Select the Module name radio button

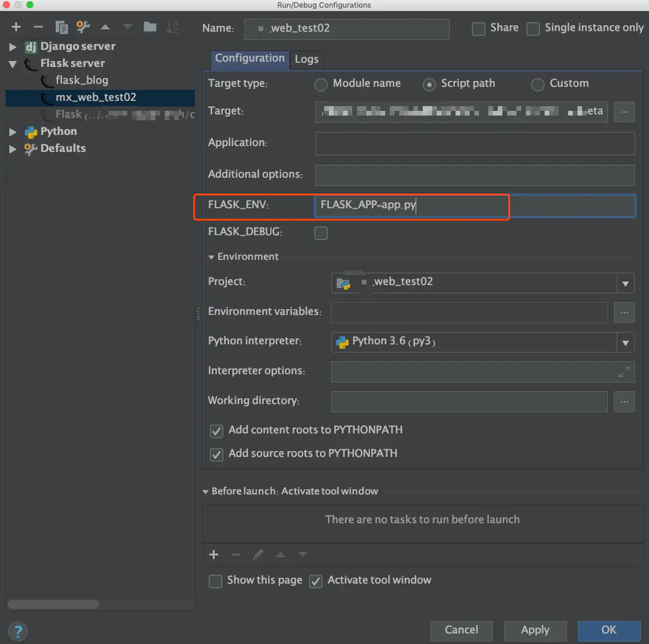point(321,84)
